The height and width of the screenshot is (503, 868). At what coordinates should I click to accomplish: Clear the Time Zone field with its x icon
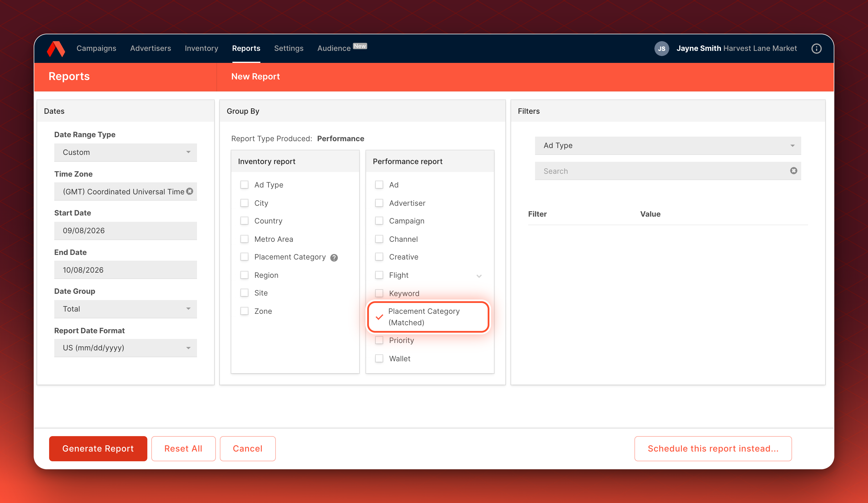tap(190, 191)
